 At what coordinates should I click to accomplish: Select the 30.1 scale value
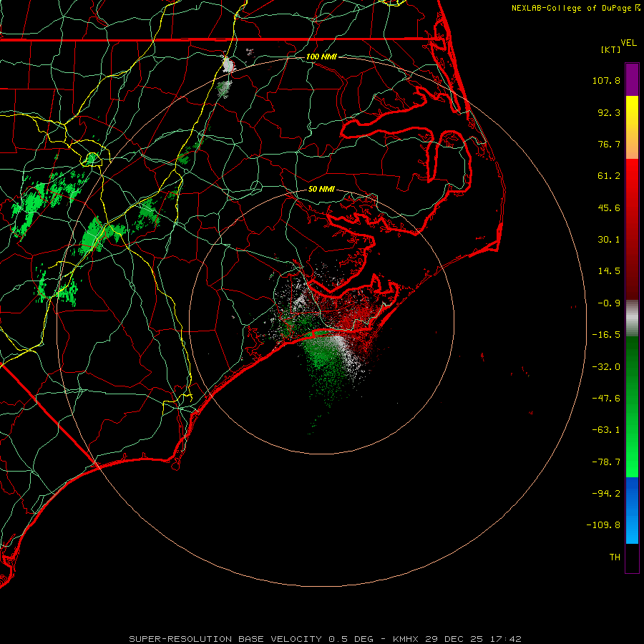[x=609, y=240]
